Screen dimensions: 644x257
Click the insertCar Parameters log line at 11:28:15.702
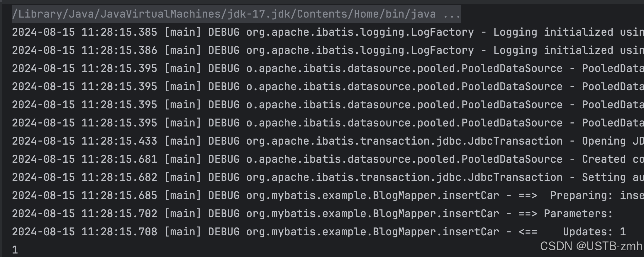(x=312, y=214)
